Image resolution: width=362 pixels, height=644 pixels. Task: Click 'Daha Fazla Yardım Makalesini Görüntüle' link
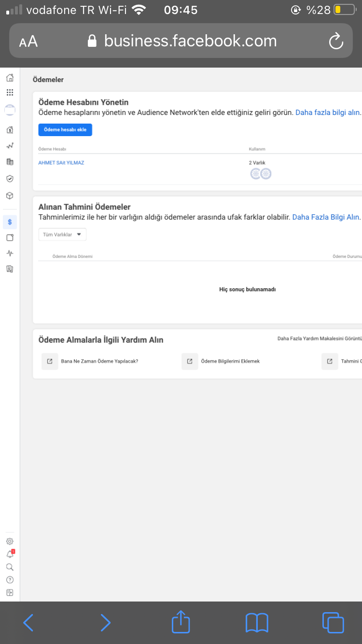coord(320,338)
